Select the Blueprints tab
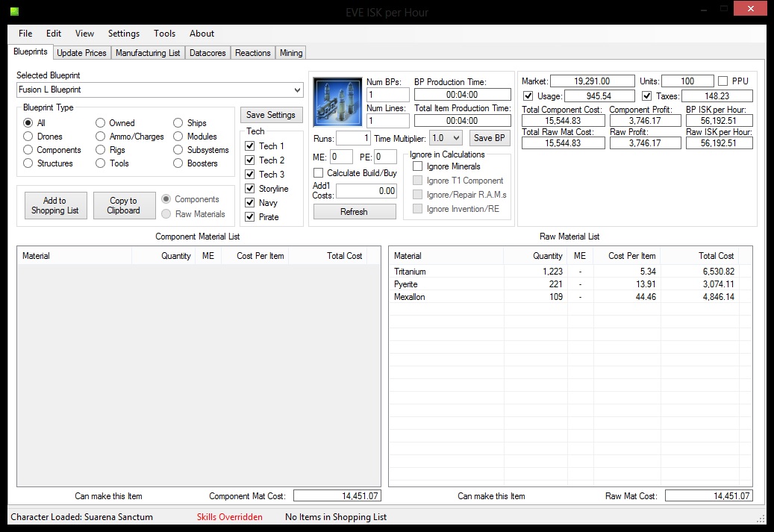 (31, 51)
